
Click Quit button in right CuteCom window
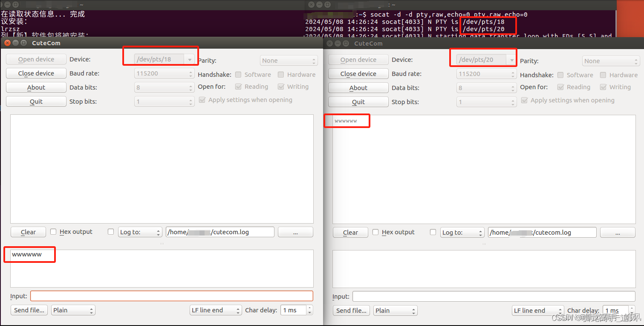(x=358, y=102)
